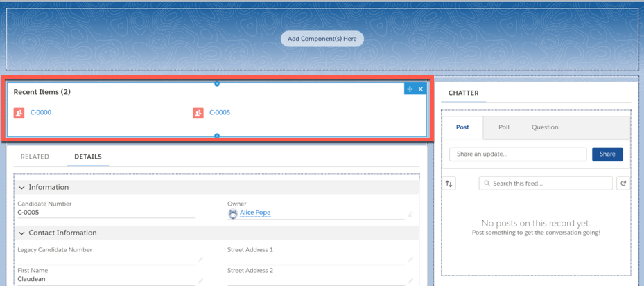
Task: Open the Chatter tab
Action: point(463,93)
